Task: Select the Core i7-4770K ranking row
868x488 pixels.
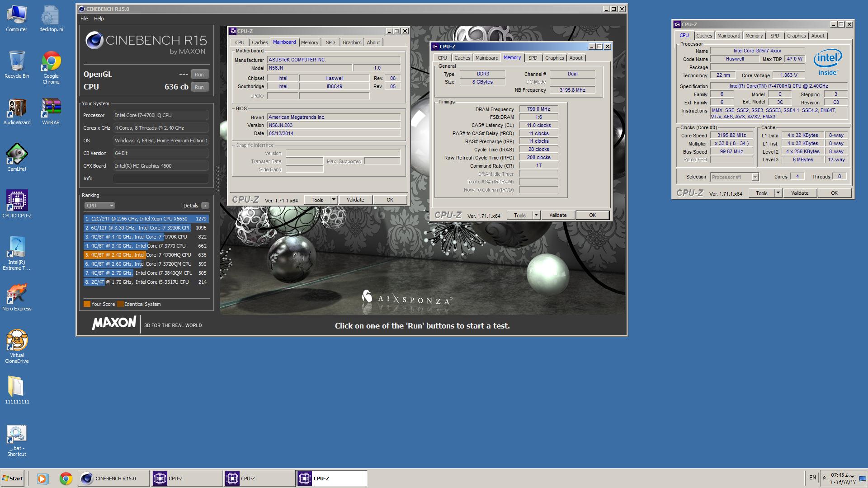Action: tap(146, 237)
